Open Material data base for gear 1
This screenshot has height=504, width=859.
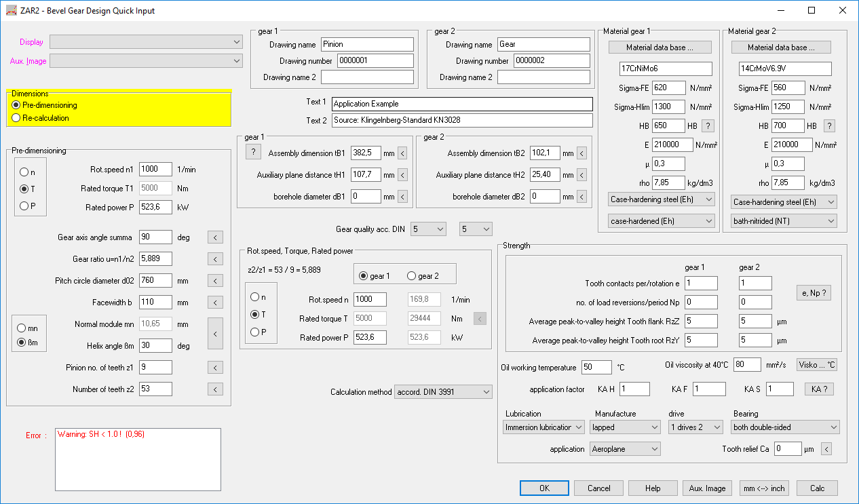pyautogui.click(x=660, y=47)
